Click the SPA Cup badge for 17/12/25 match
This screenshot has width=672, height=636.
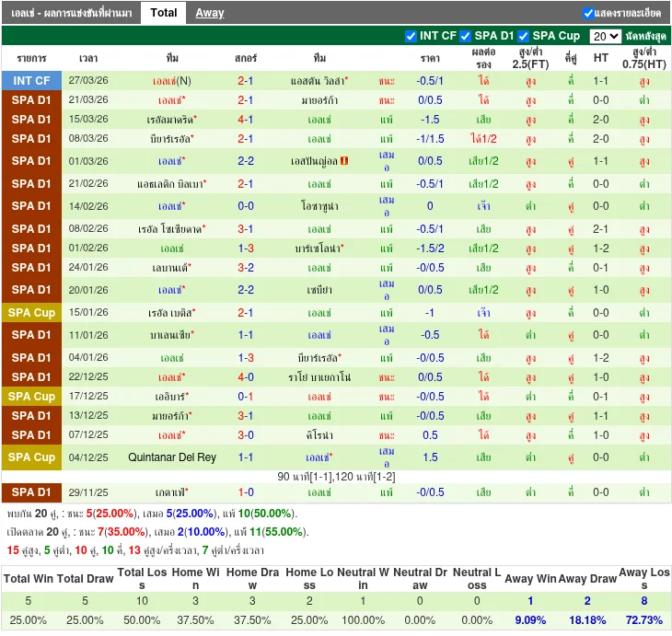click(x=31, y=397)
